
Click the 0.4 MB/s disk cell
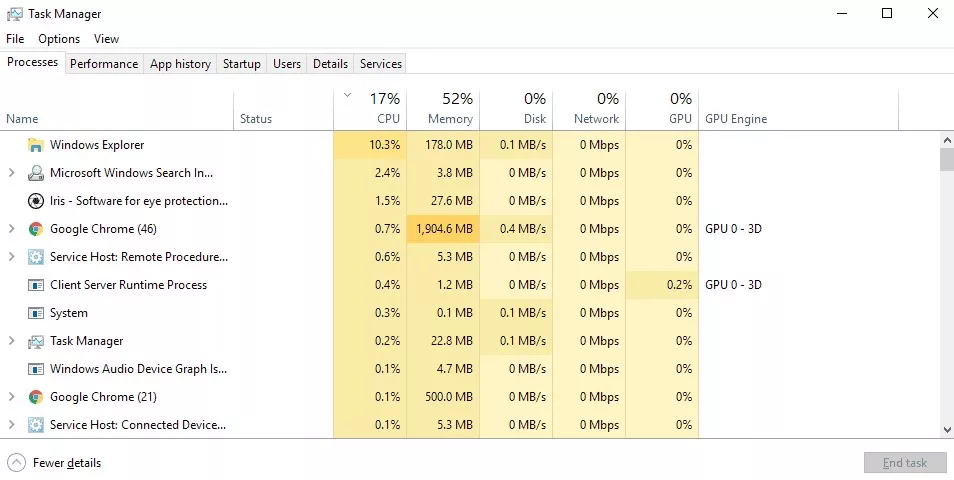tap(516, 229)
